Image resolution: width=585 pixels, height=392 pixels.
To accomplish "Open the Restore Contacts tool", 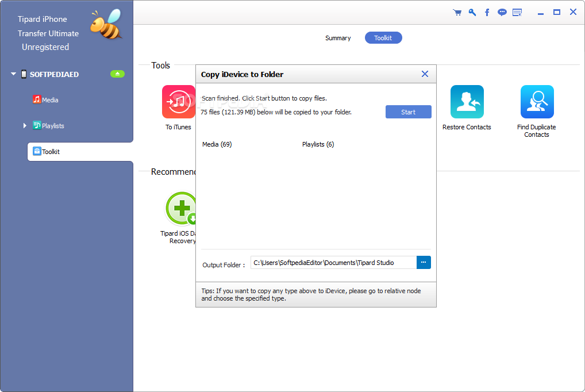I will tap(467, 108).
